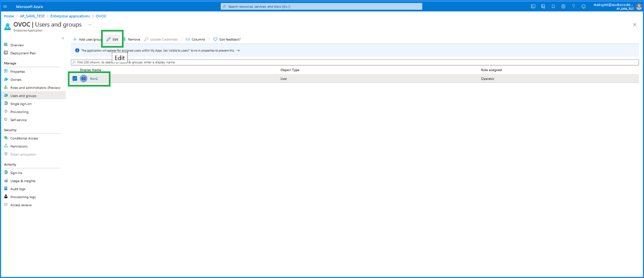
Task: Click Enterprise applications breadcrumb link
Action: pyautogui.click(x=70, y=16)
